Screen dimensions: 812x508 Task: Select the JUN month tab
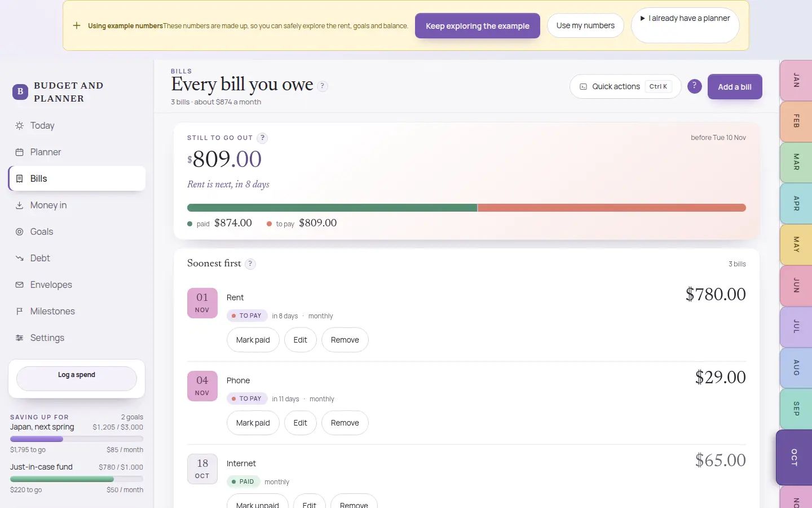pyautogui.click(x=796, y=285)
